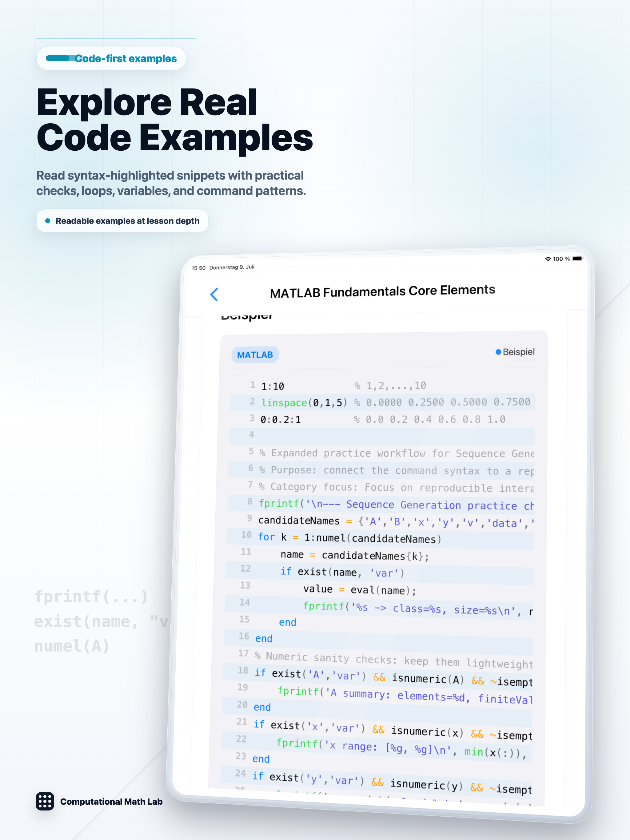Tap the Wi-Fi status icon
This screenshot has height=840, width=630.
[x=548, y=259]
